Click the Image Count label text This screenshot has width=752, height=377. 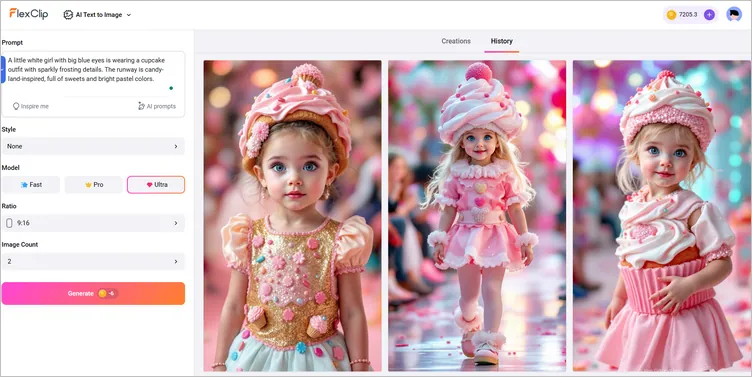pos(20,245)
